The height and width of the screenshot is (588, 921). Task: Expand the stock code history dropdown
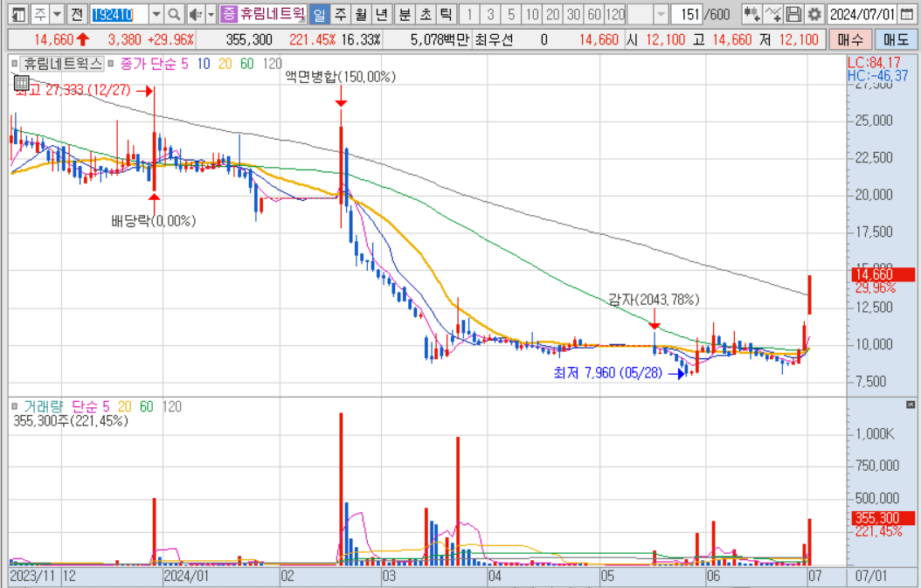(156, 14)
